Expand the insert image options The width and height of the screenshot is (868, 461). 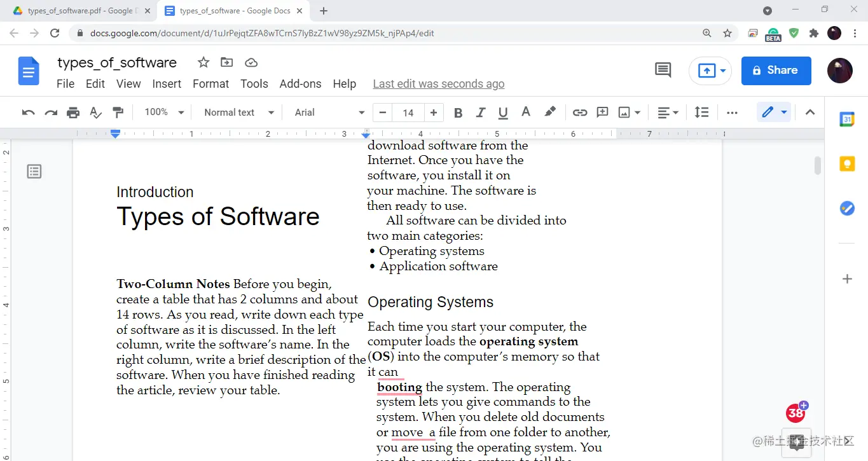coord(638,113)
